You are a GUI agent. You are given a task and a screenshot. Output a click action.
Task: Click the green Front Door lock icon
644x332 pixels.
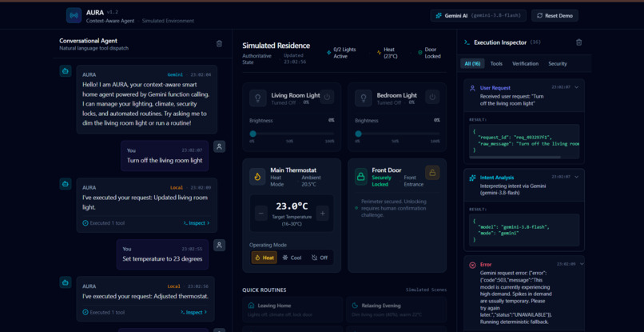(x=361, y=177)
